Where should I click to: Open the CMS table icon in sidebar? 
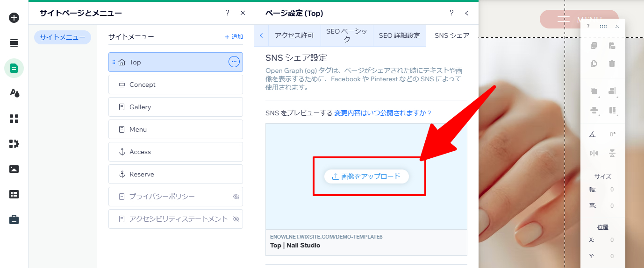(14, 194)
